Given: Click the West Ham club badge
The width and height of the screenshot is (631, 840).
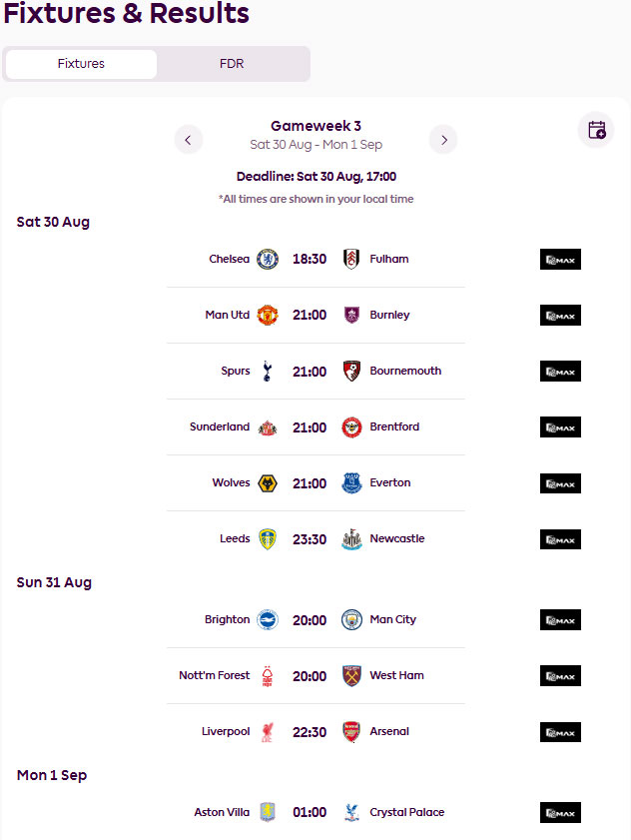Looking at the screenshot, I should point(351,675).
